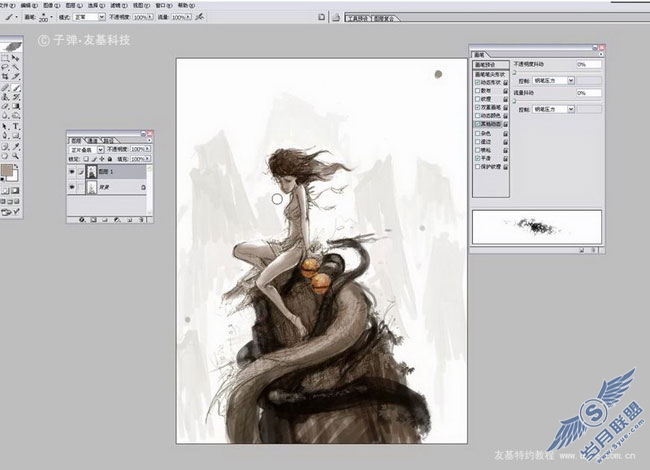Open the 滤镜 Filter menu
This screenshot has width=650, height=470.
(x=119, y=5)
